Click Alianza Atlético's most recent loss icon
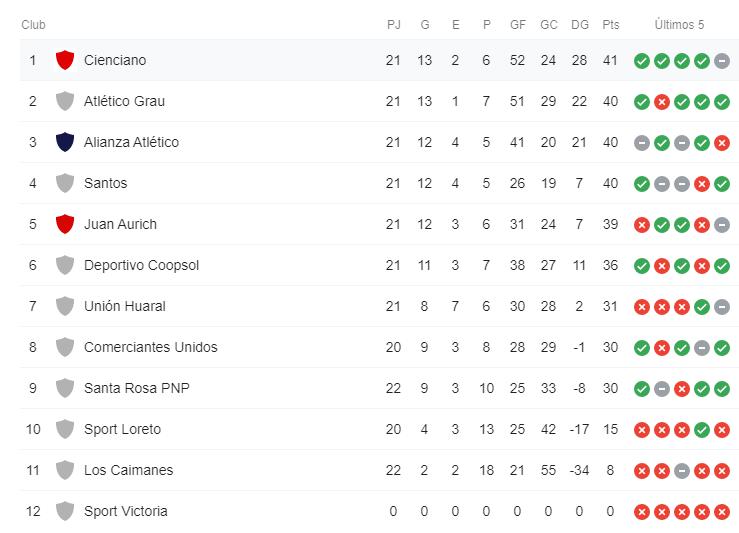The image size is (739, 533). (x=722, y=143)
